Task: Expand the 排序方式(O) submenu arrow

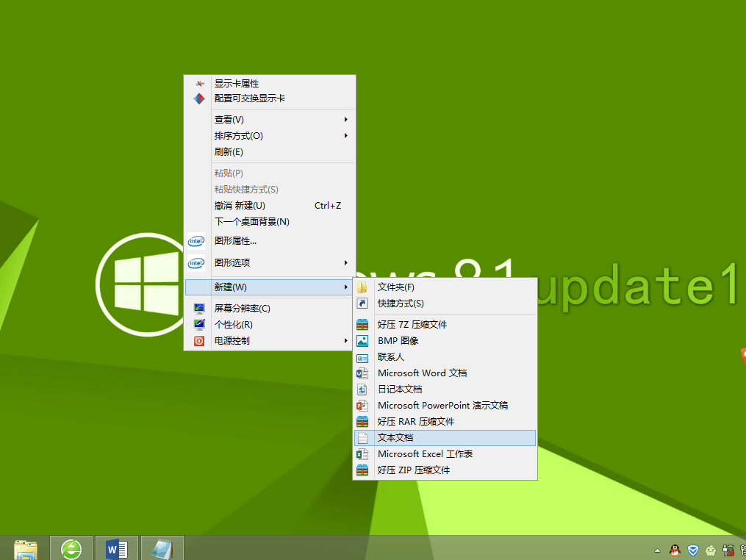Action: (346, 136)
